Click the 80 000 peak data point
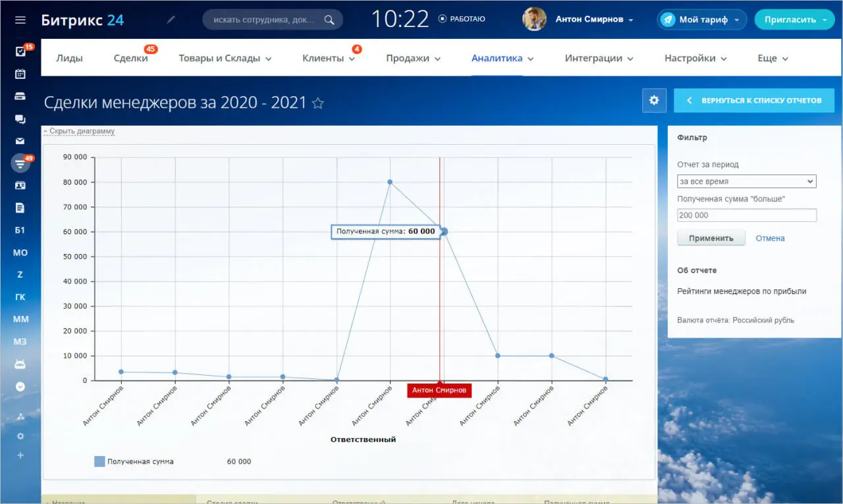 pos(390,182)
